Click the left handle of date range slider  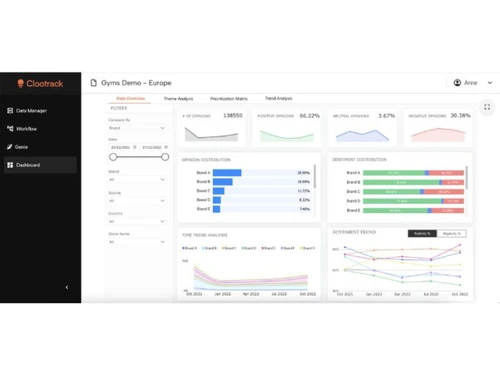tap(113, 157)
